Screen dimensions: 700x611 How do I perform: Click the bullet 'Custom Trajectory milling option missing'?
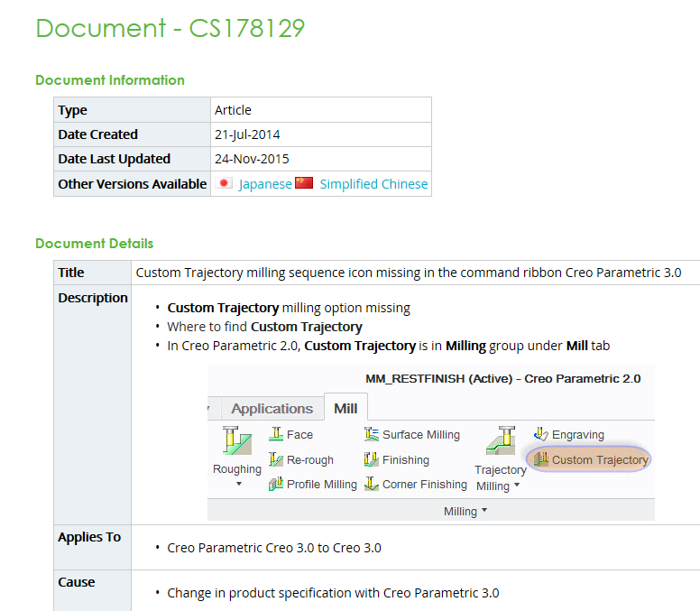coord(289,308)
